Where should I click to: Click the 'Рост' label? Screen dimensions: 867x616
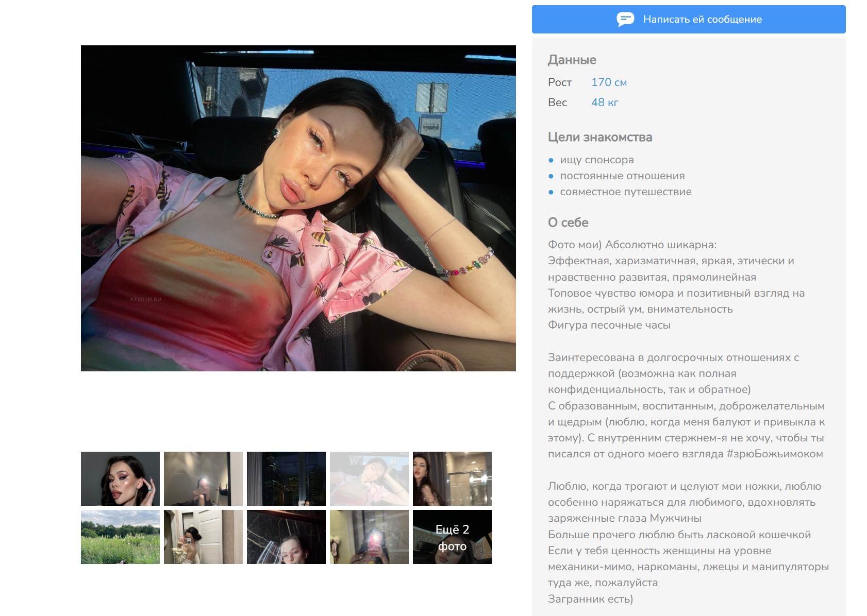pyautogui.click(x=560, y=82)
